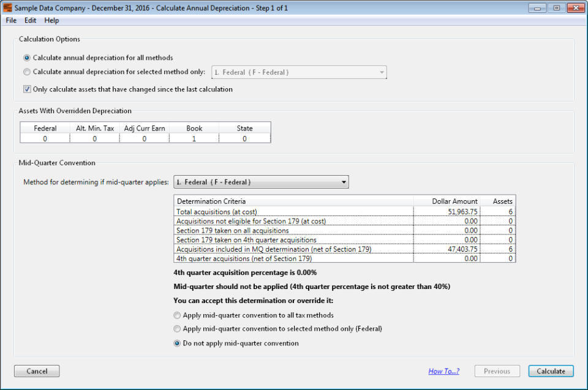
Task: Expand the mid-quarter determination method dropdown
Action: (x=344, y=181)
